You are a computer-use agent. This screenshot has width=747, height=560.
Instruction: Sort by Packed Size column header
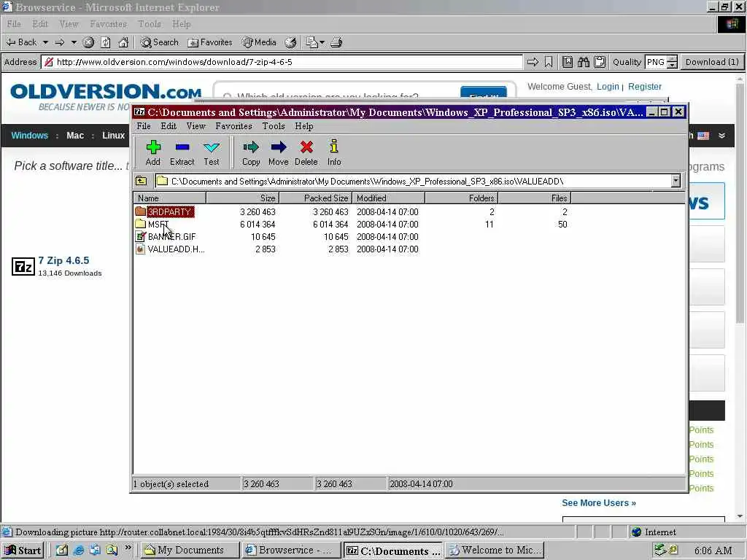(315, 198)
